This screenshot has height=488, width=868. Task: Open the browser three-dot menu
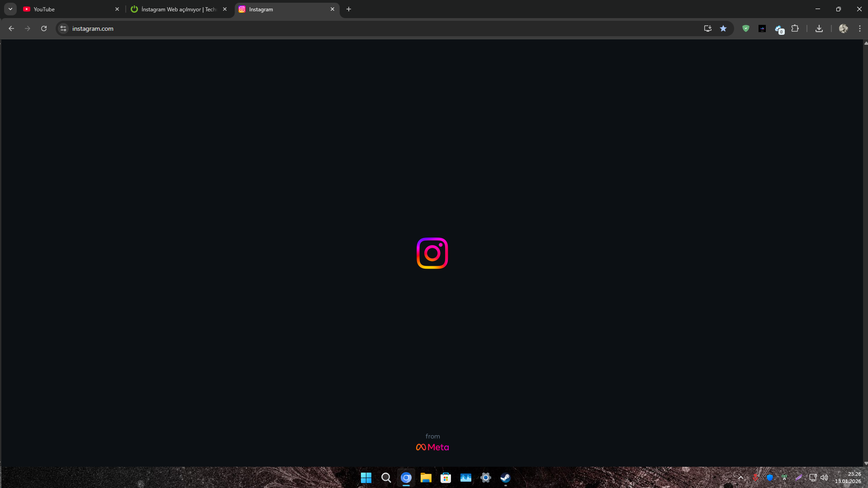click(860, 28)
